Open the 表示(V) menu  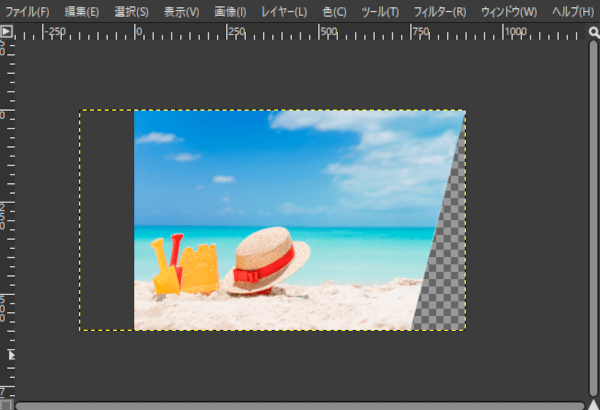pyautogui.click(x=181, y=12)
